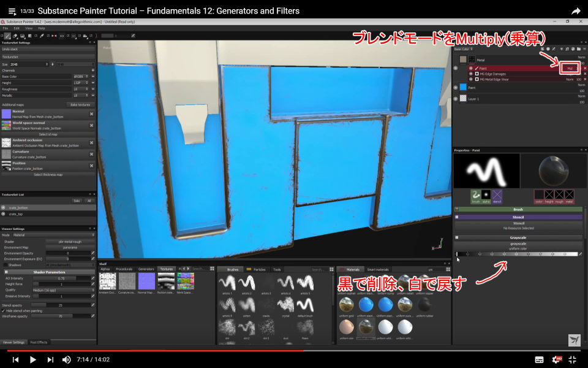Viewport: 588px width, 368px height.
Task: Toggle visibility of MG Metal Edge Wear
Action: (470, 79)
